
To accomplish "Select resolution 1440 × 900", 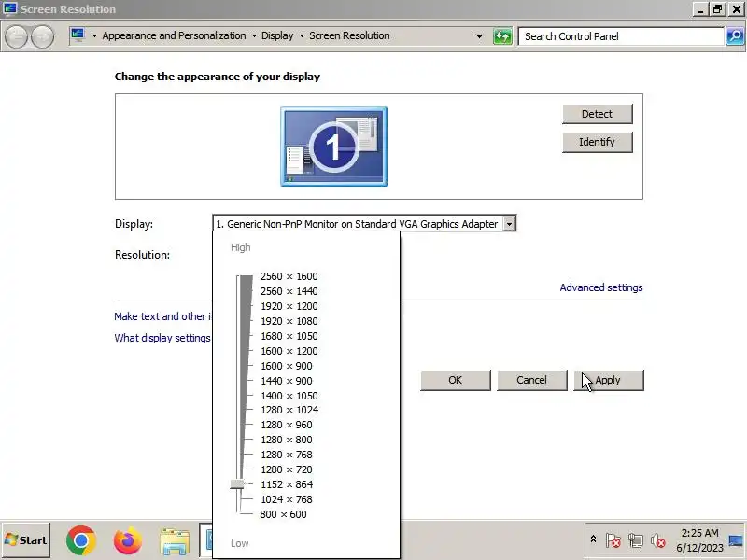I will coord(287,381).
